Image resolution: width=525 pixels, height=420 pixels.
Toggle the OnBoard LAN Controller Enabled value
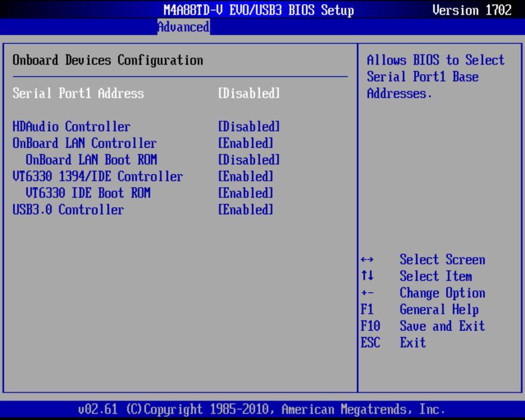point(246,143)
